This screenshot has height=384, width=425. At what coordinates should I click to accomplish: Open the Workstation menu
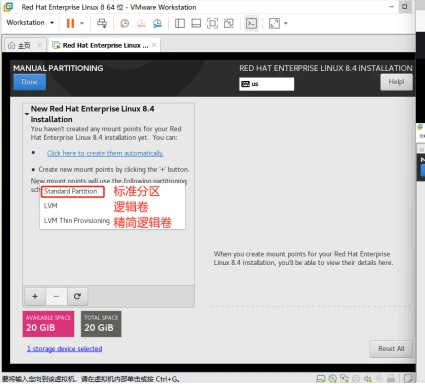pyautogui.click(x=30, y=23)
